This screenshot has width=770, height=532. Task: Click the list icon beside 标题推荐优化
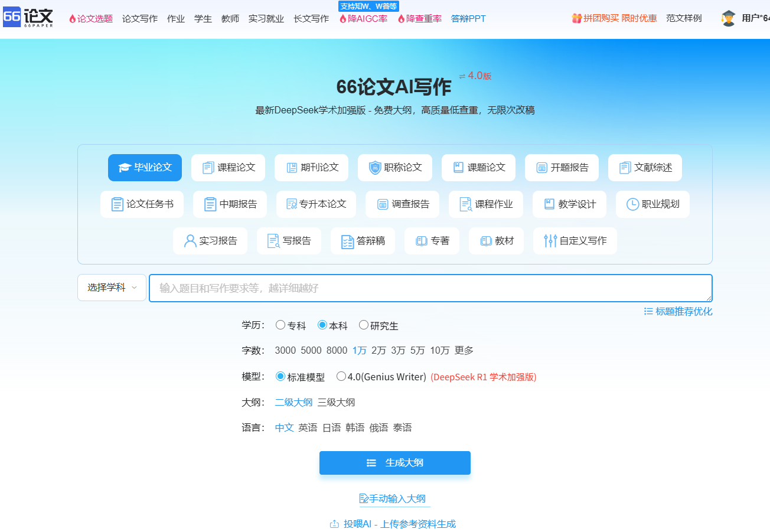(648, 311)
